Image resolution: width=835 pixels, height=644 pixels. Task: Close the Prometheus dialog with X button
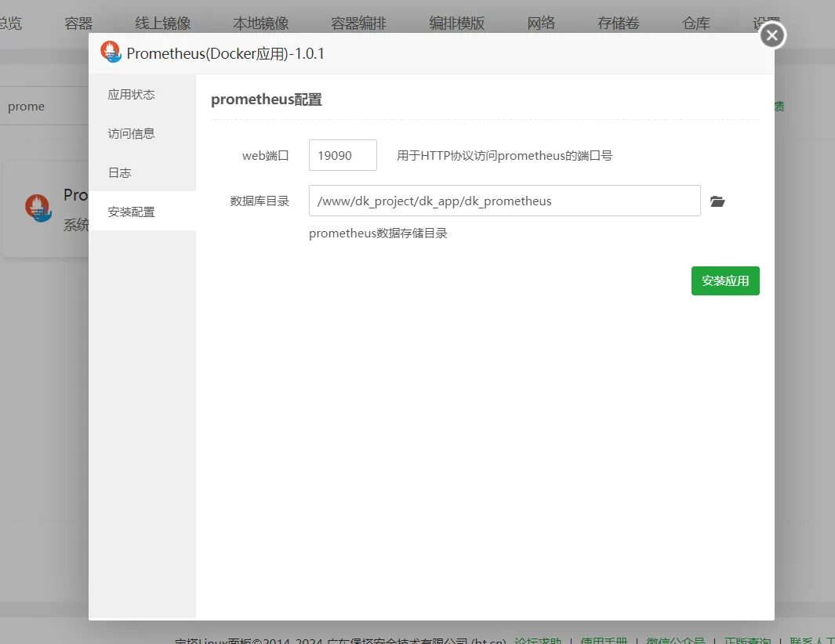coord(771,36)
